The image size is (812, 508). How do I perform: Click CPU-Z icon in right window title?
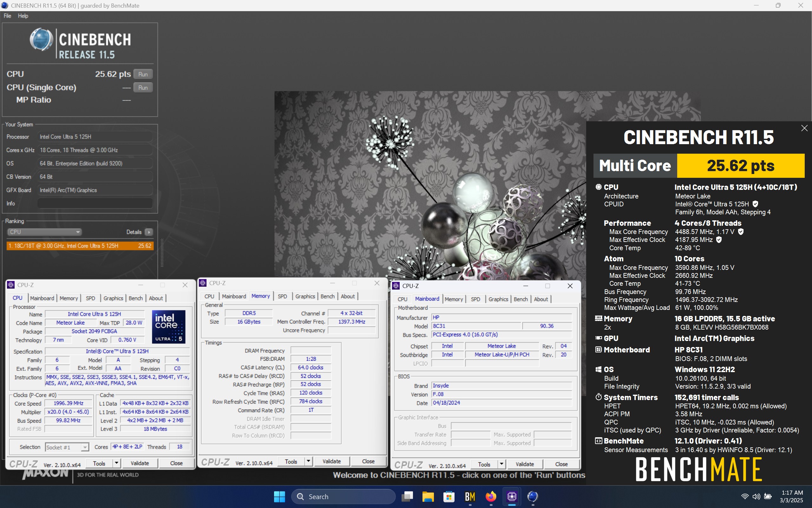click(x=396, y=285)
